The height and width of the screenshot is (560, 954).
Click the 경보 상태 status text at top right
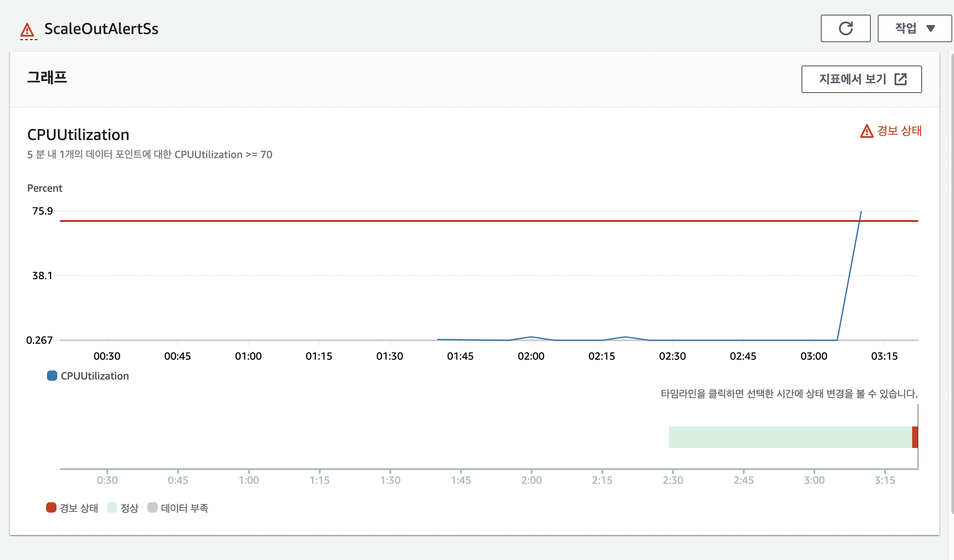point(899,131)
